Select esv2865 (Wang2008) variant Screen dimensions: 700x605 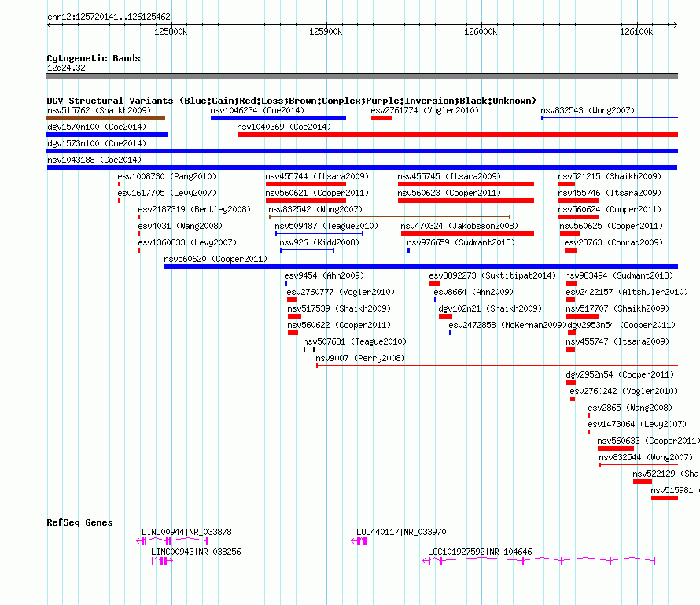[x=630, y=408]
